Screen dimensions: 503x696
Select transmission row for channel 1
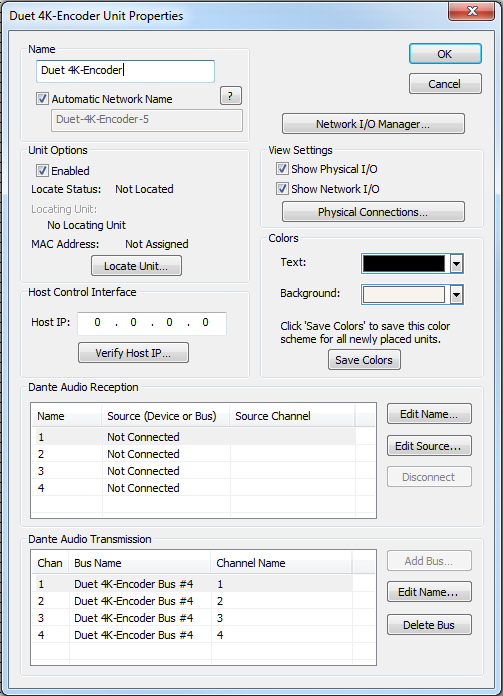193,584
